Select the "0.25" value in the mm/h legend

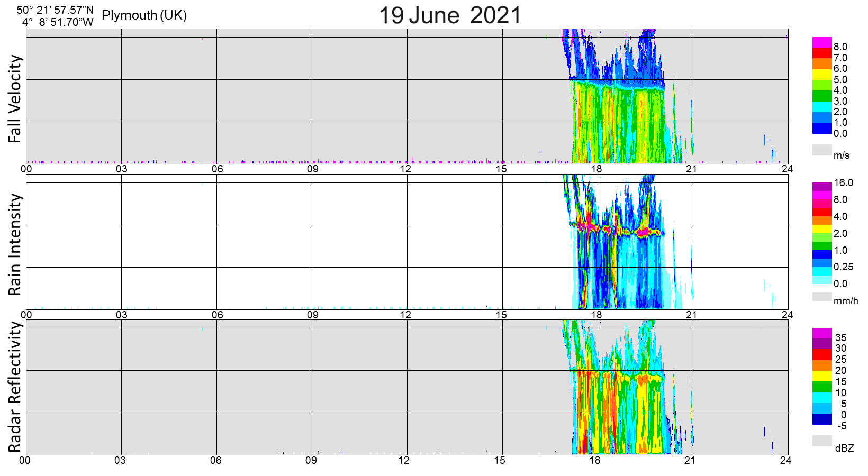(844, 267)
